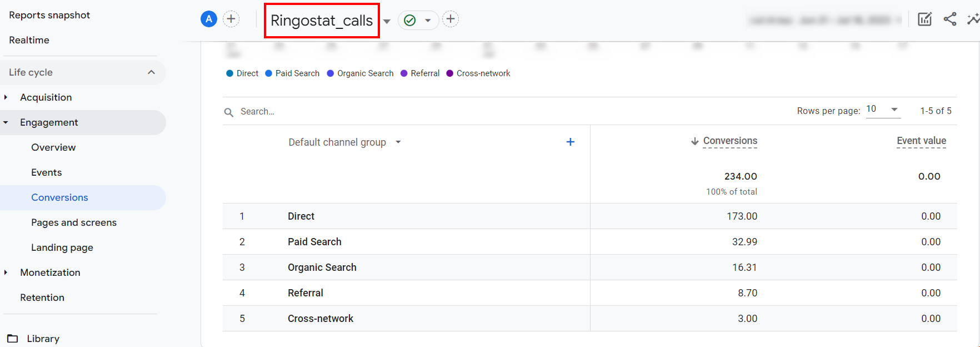980x347 pixels.
Task: Open Pages and screens report
Action: pyautogui.click(x=74, y=222)
